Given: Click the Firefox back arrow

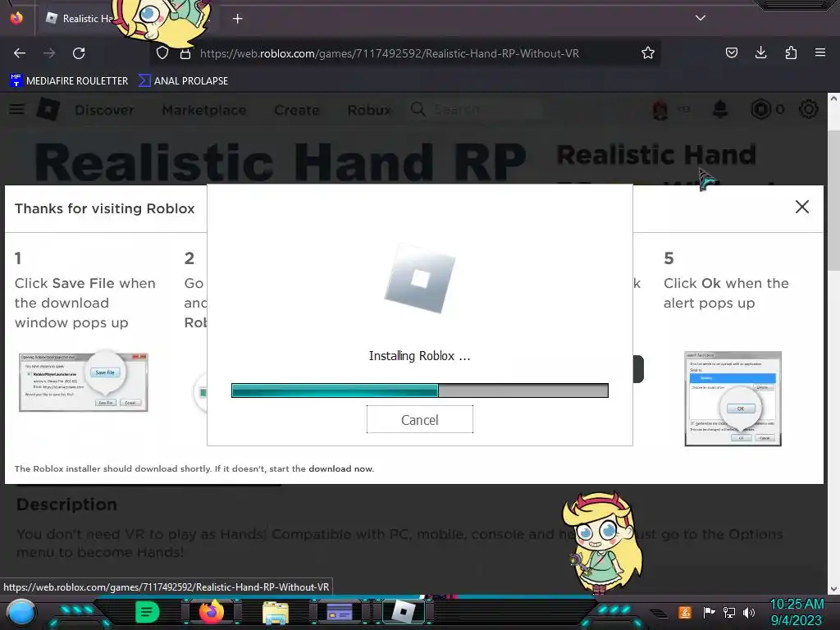Looking at the screenshot, I should [x=20, y=53].
